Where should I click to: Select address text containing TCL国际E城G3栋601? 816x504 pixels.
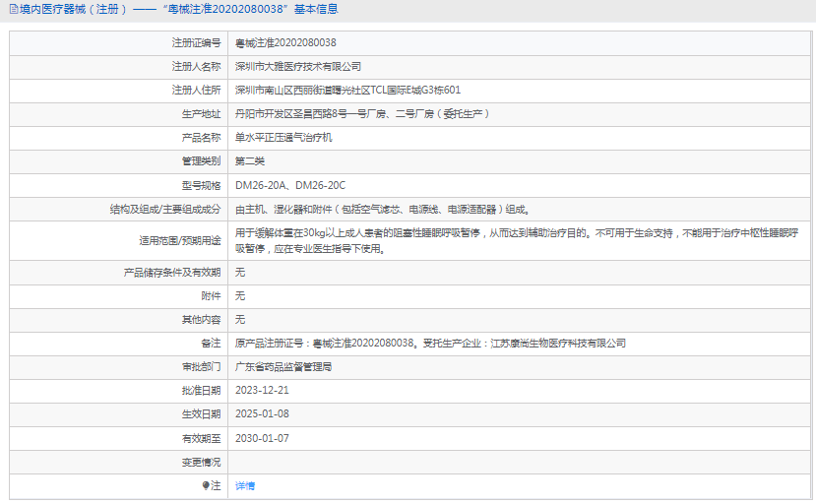coord(347,91)
